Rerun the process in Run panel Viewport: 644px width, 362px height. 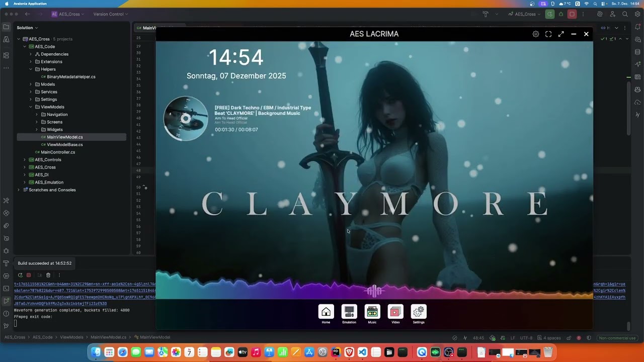coord(20,275)
